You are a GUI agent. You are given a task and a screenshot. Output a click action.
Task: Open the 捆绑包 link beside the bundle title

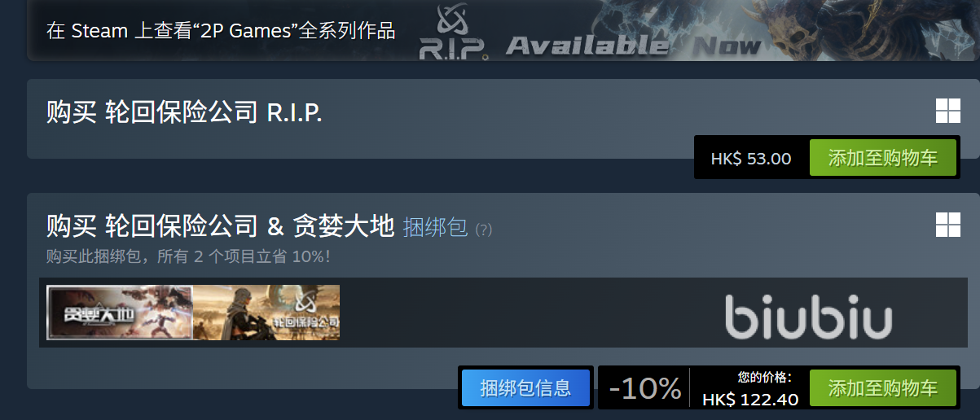435,227
